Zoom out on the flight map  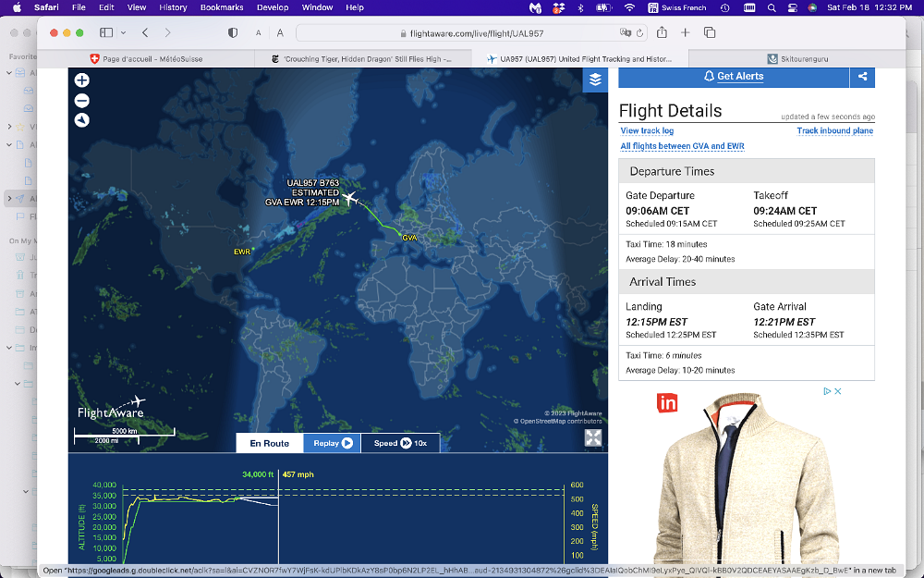(x=82, y=101)
